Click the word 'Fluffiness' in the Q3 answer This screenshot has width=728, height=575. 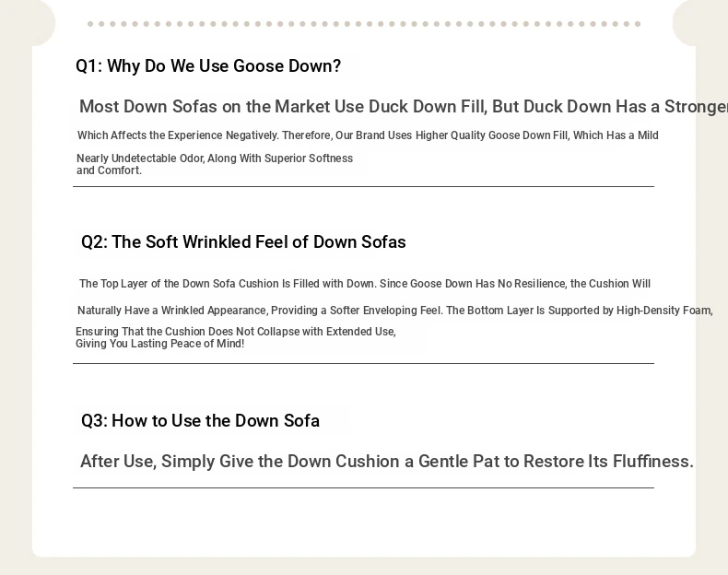click(652, 462)
